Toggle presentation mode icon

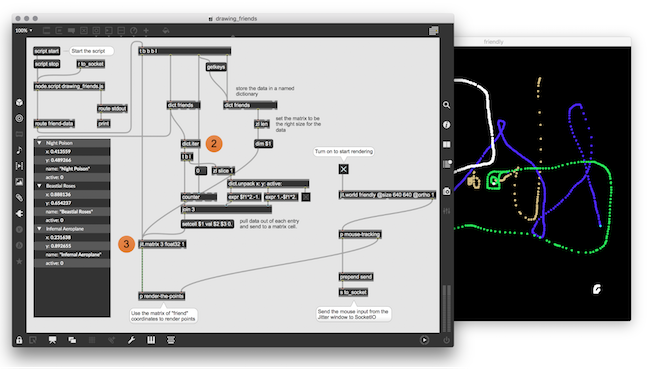(x=52, y=340)
